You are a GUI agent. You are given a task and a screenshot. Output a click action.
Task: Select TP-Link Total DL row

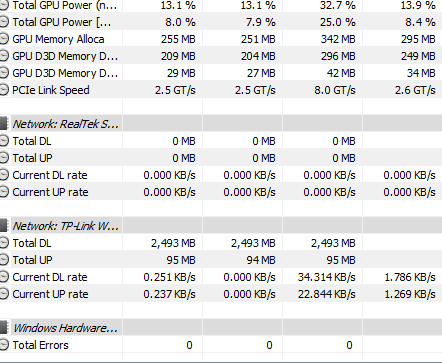pyautogui.click(x=221, y=243)
